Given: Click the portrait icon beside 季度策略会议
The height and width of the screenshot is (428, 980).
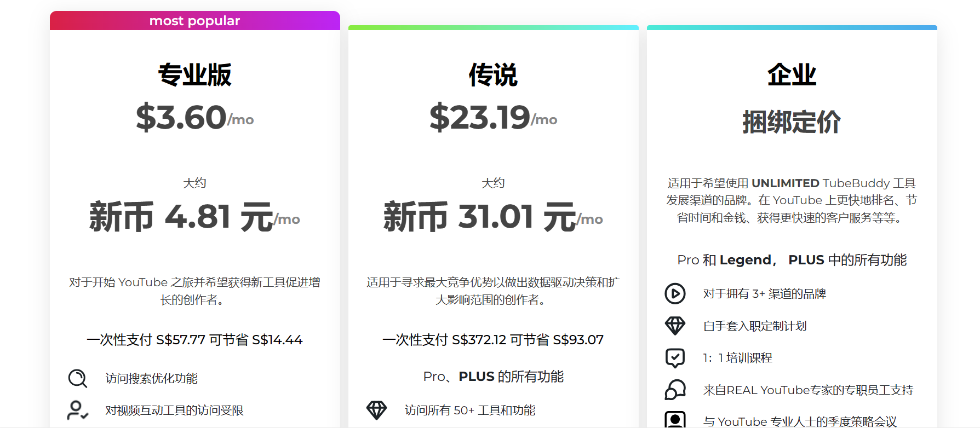Looking at the screenshot, I should [675, 420].
